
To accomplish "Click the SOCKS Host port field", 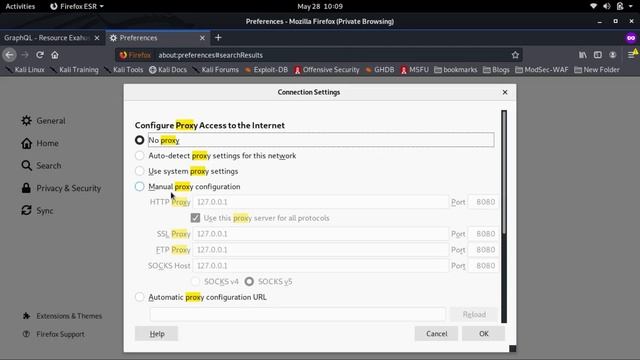I will coord(483,265).
